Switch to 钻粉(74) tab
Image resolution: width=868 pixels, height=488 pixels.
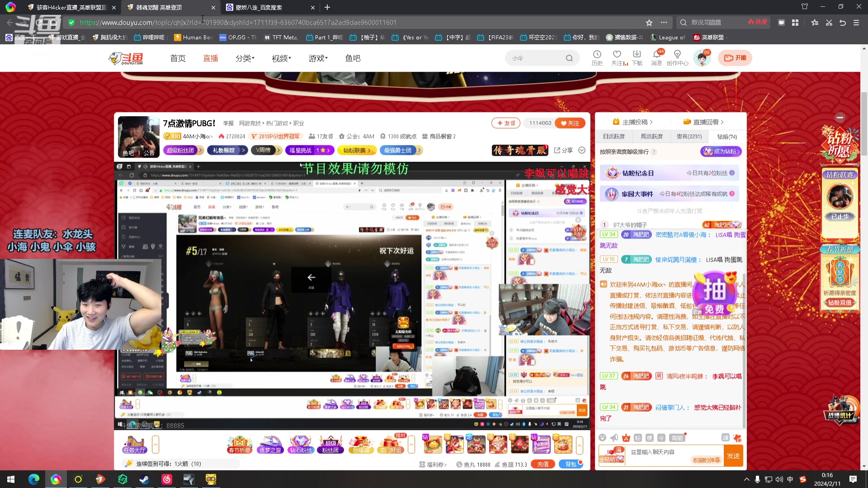click(727, 136)
